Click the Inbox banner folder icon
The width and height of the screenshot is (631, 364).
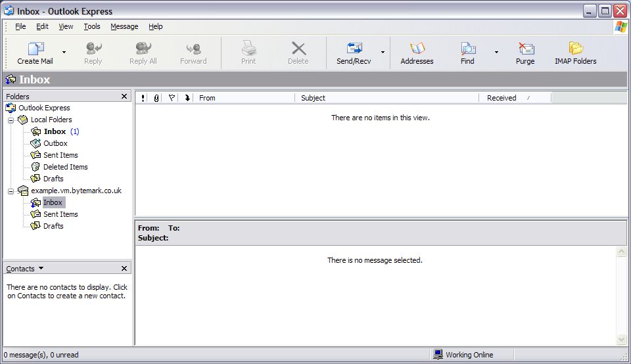(11, 80)
